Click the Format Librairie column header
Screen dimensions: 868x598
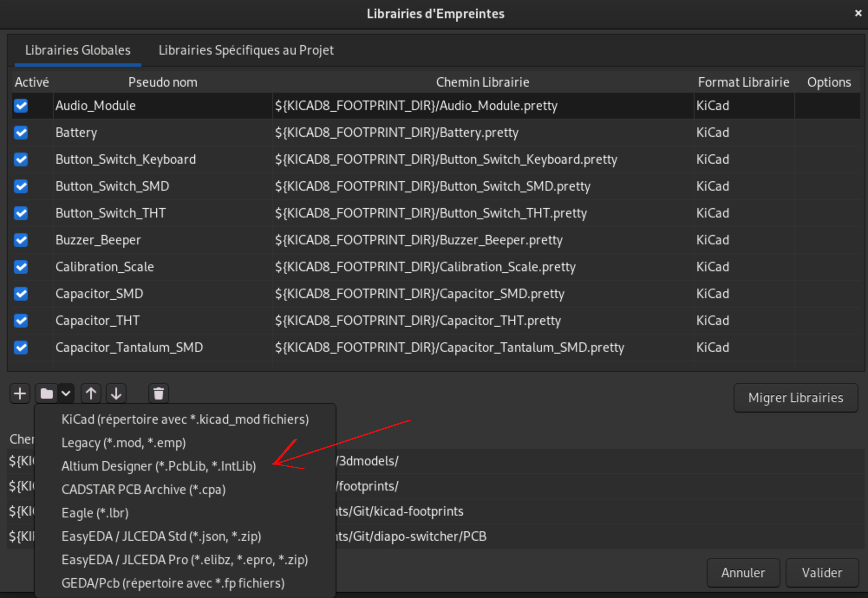pyautogui.click(x=744, y=82)
